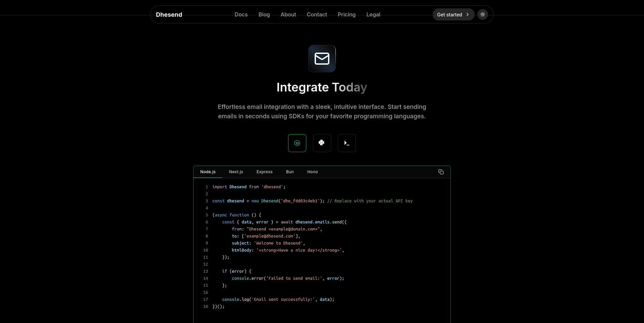The image size is (644, 323).
Task: Switch to the Express tab
Action: pyautogui.click(x=264, y=172)
